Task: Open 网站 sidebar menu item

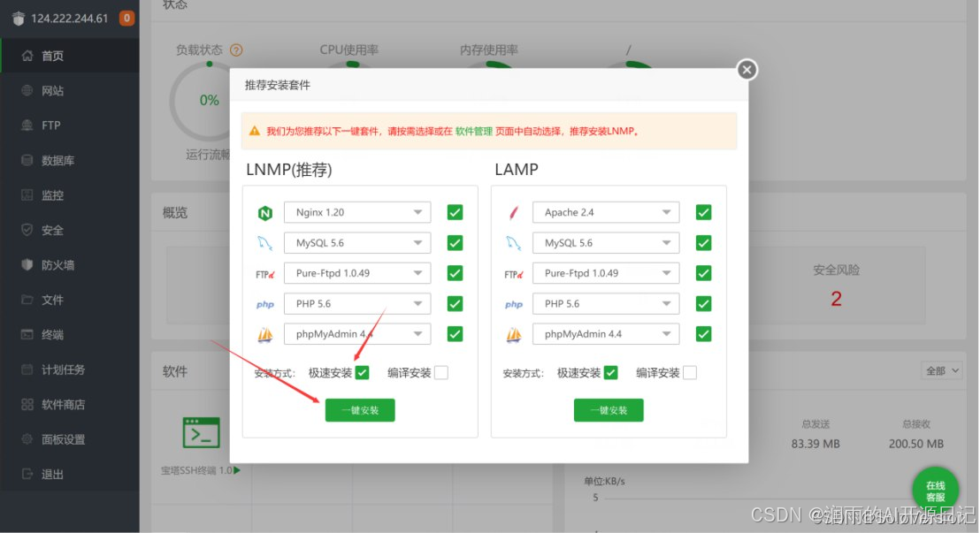Action: (x=70, y=91)
